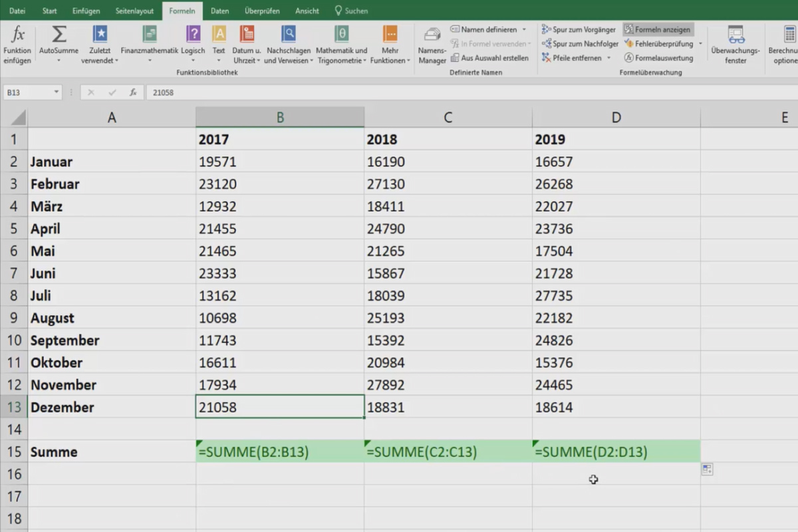Switch to the Daten ribbon tab

[x=219, y=11]
